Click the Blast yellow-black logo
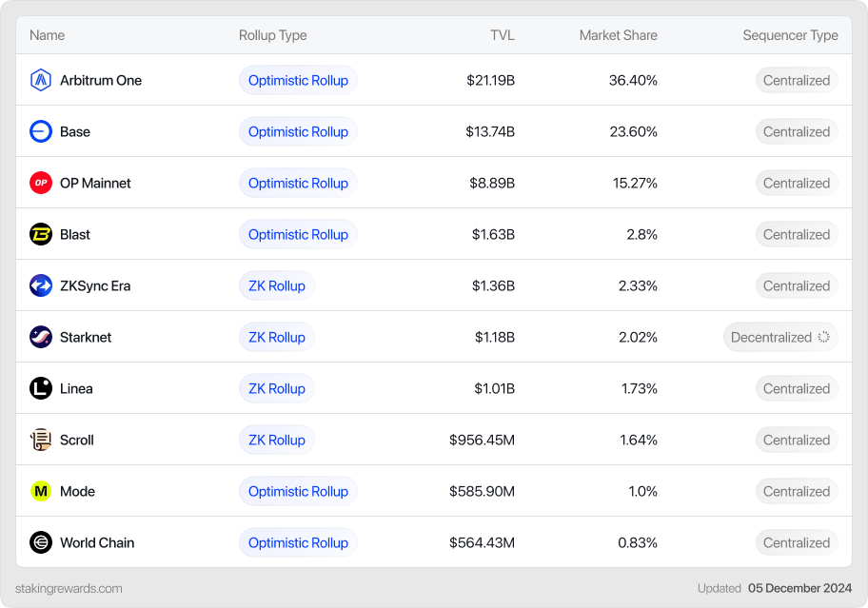The image size is (868, 608). 40,235
